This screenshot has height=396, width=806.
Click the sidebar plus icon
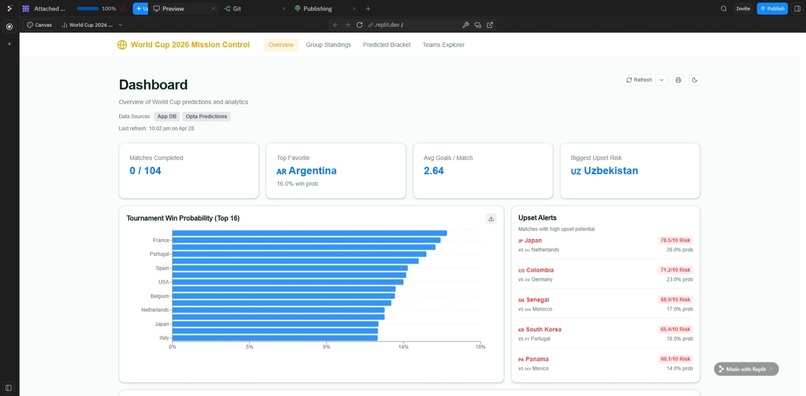coord(9,44)
